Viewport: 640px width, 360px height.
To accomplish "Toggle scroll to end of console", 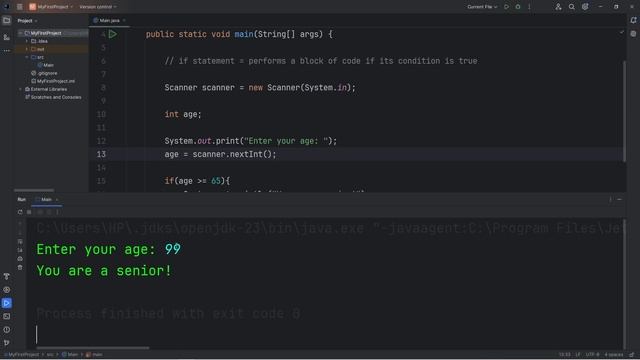I will click(20, 250).
